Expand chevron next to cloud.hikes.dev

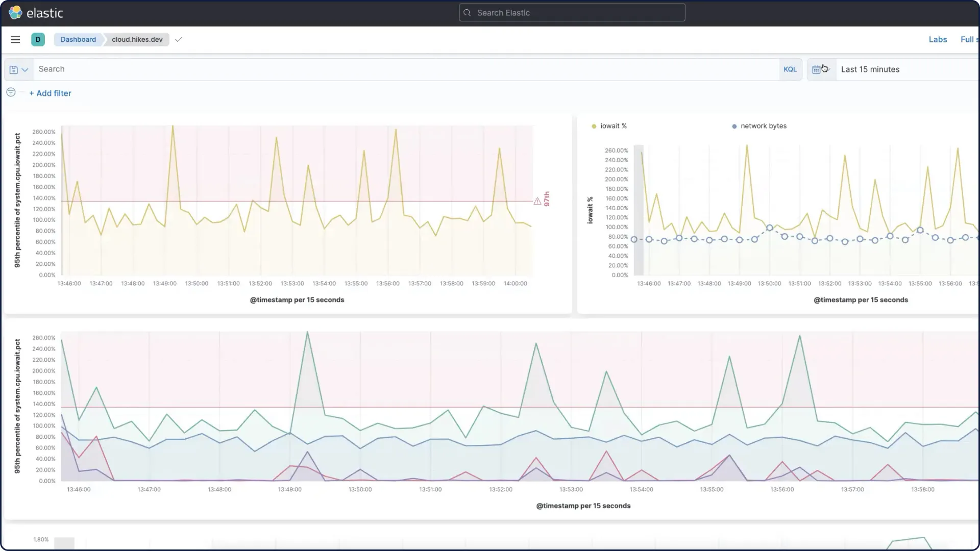[x=178, y=39]
